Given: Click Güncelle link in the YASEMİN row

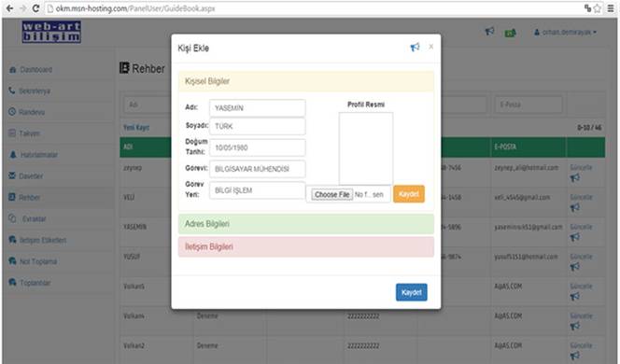Looking at the screenshot, I should click(x=581, y=227).
